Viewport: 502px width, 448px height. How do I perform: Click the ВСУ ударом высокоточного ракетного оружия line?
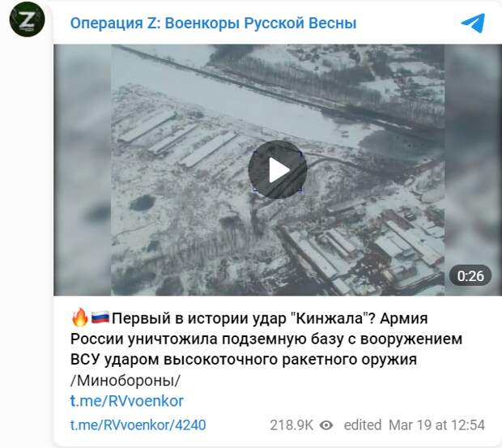(x=244, y=360)
